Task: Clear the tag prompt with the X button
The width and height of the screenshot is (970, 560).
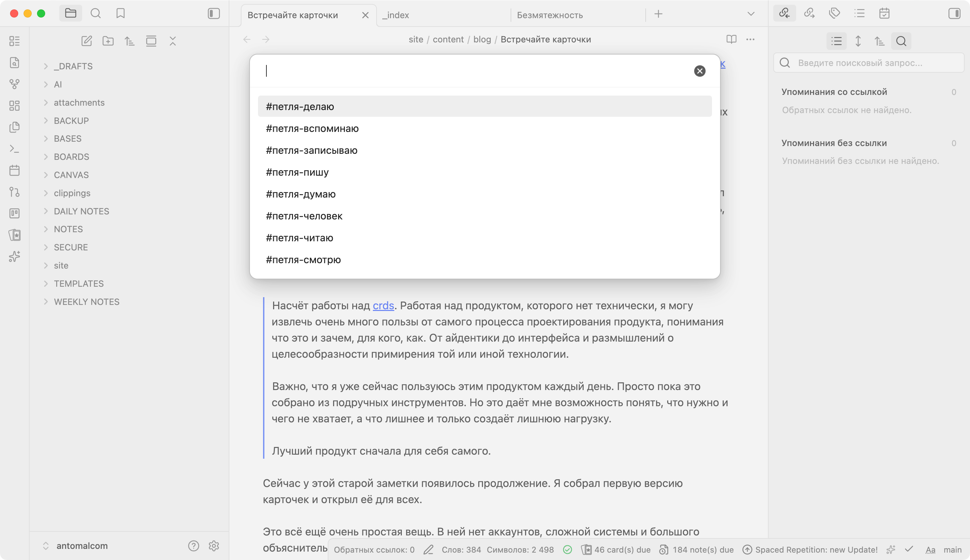Action: click(x=700, y=71)
